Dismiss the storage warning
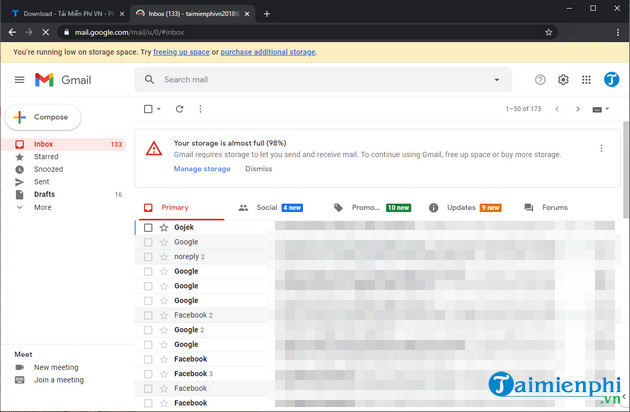 [258, 169]
